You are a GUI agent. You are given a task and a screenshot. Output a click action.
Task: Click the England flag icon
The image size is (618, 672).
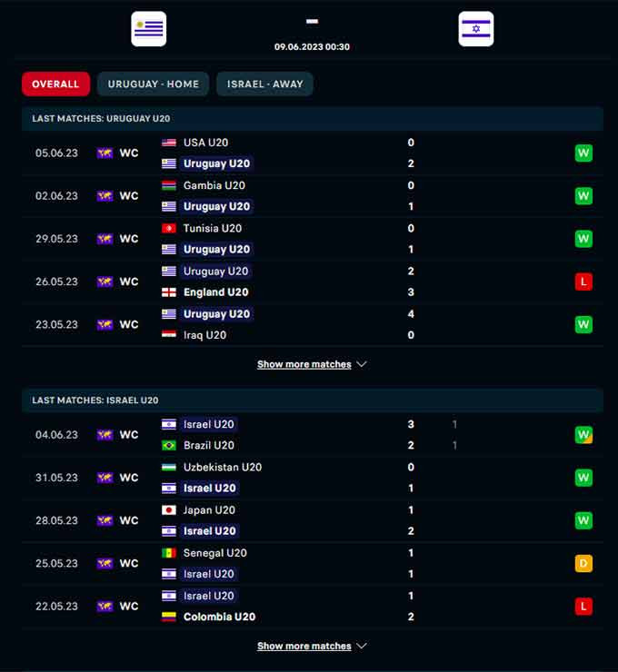169,292
